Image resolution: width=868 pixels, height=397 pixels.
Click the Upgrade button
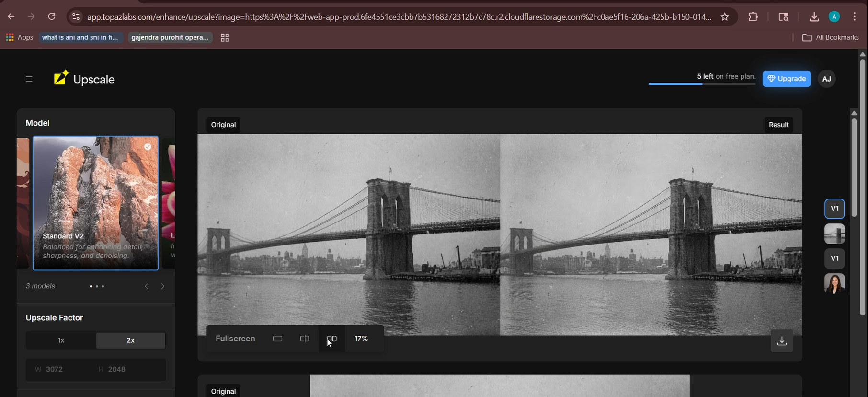(x=787, y=79)
